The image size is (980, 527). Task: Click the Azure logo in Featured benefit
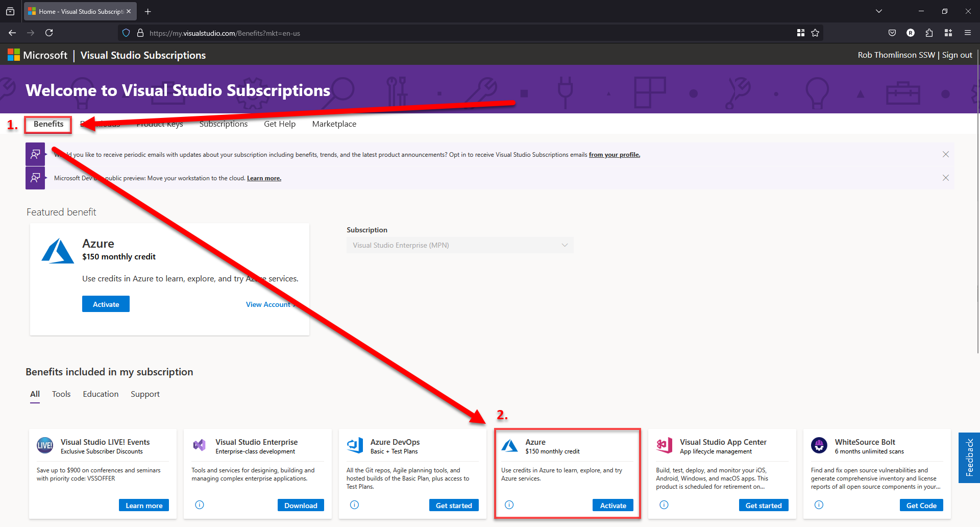tap(58, 251)
